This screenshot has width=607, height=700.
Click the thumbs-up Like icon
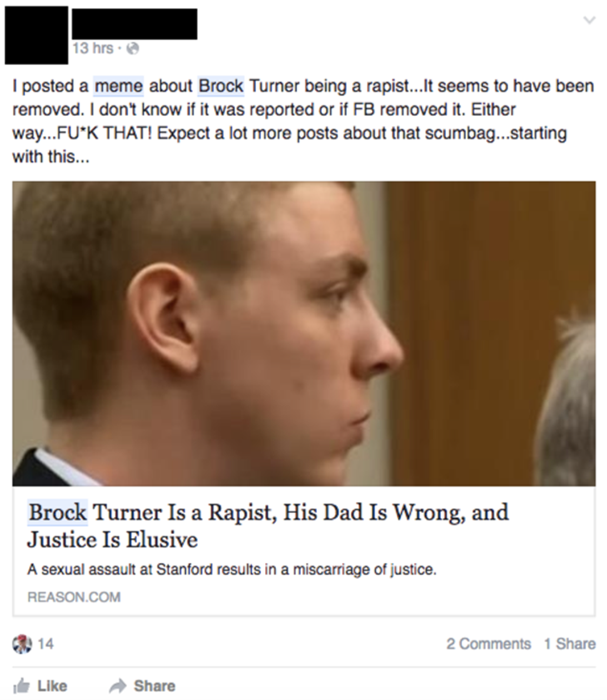click(21, 685)
